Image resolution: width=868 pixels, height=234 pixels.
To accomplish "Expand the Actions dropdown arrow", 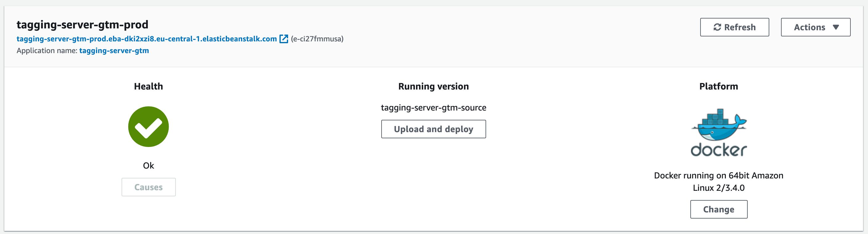I will pyautogui.click(x=836, y=27).
